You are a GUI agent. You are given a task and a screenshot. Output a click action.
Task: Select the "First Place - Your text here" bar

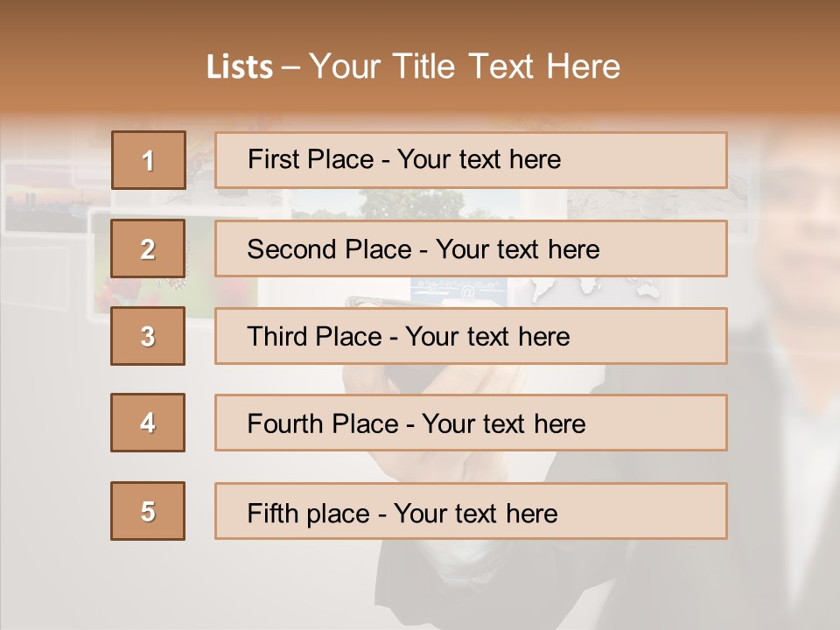[471, 160]
